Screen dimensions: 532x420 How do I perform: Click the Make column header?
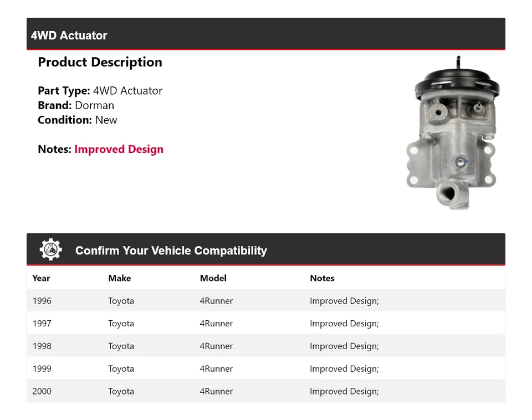(x=120, y=278)
